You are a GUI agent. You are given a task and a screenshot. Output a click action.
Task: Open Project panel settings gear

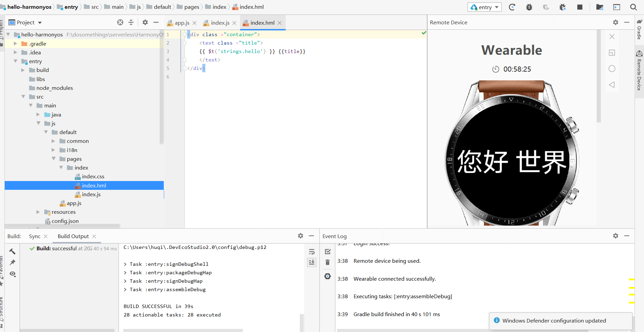[x=145, y=22]
